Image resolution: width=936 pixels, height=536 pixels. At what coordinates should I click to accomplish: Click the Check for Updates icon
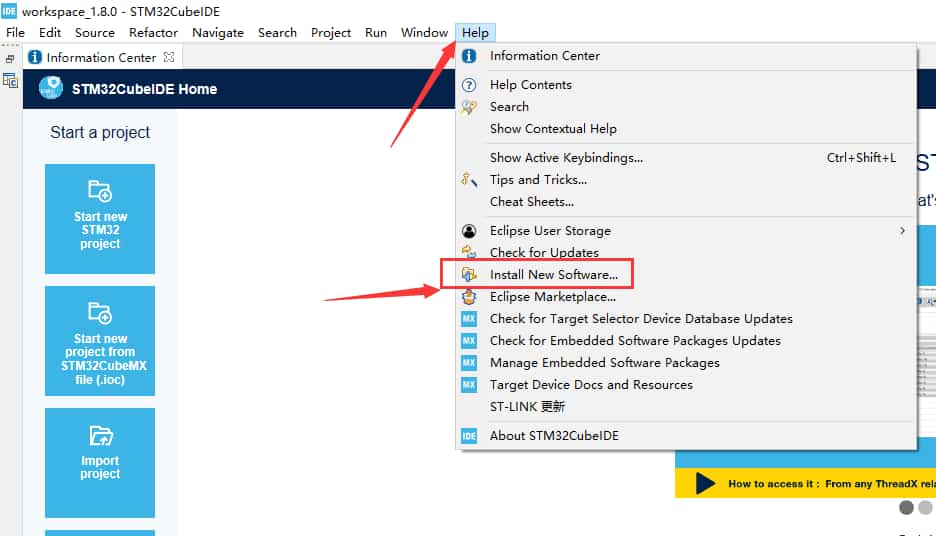tap(469, 252)
